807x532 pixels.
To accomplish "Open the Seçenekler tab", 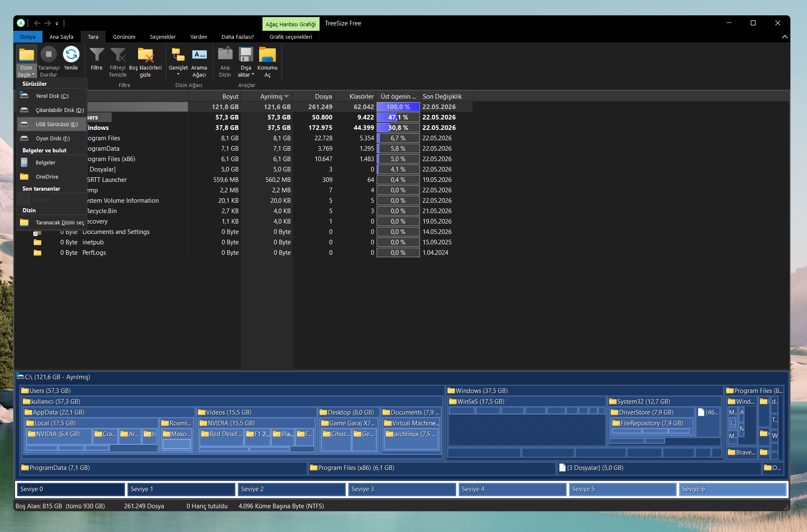I will point(163,37).
